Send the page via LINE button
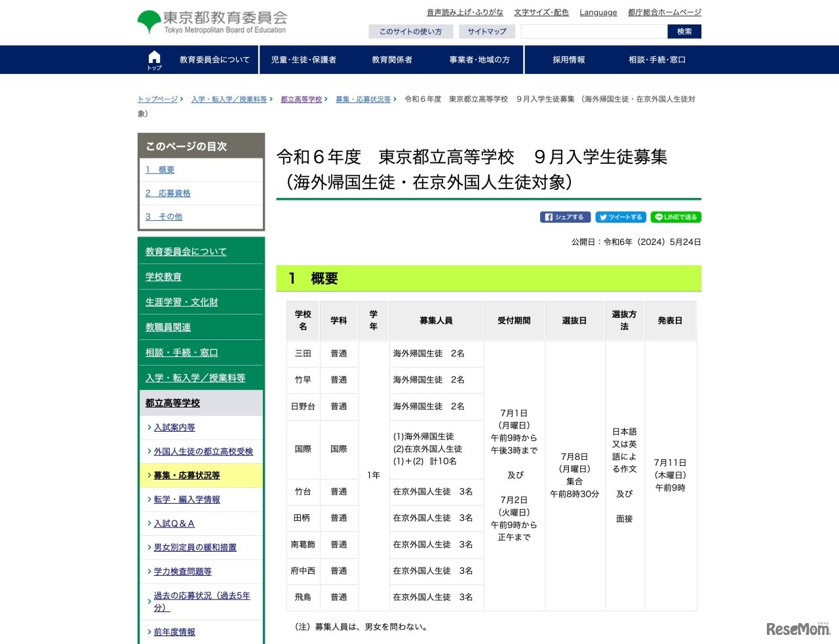Image resolution: width=839 pixels, height=644 pixels. (676, 217)
